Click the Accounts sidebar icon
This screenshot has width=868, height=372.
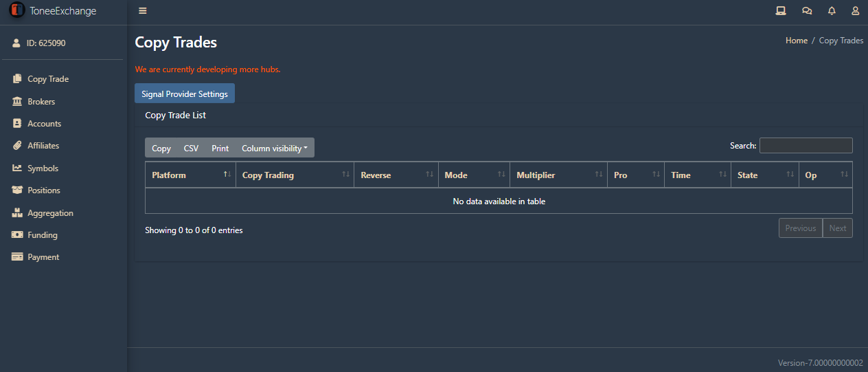coord(17,123)
